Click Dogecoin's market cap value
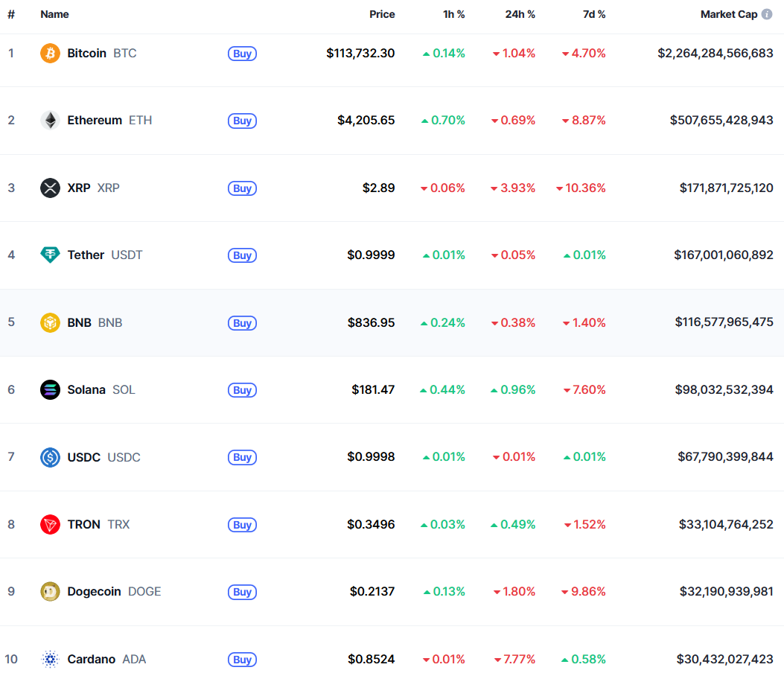 pos(726,592)
